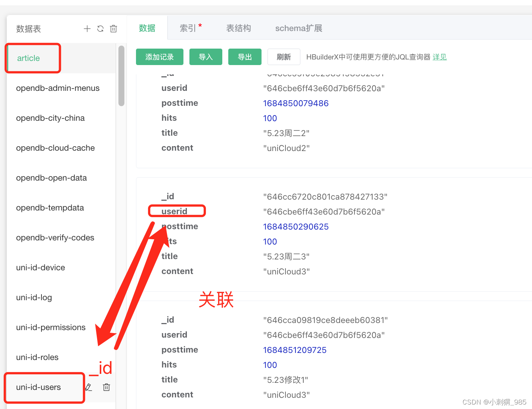Image resolution: width=532 pixels, height=409 pixels.
Task: Click the 添加记录 button
Action: point(160,57)
